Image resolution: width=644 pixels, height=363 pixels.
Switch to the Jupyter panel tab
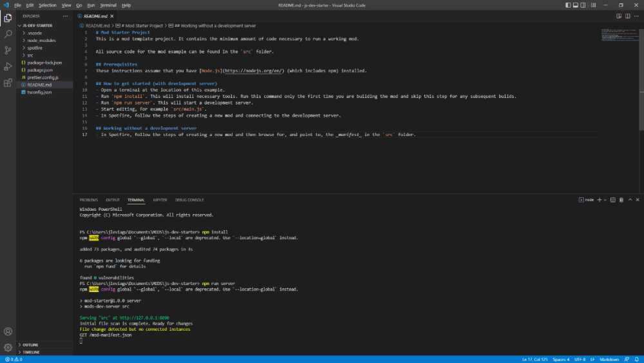tap(160, 200)
